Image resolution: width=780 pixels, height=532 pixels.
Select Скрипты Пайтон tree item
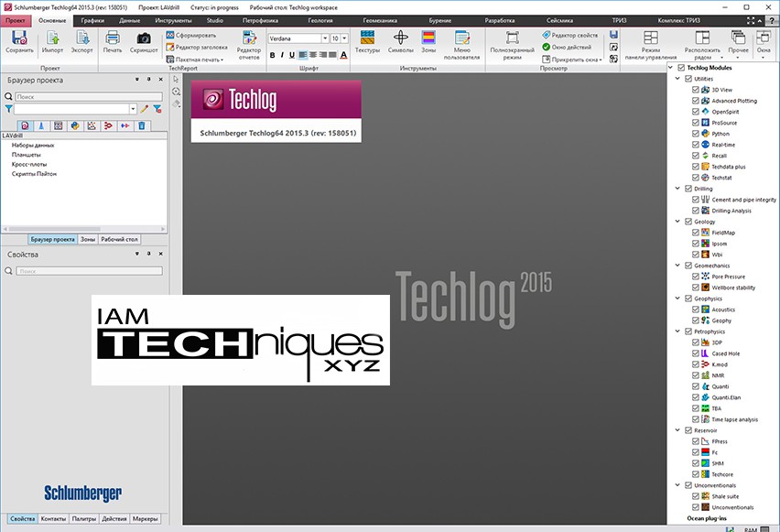point(34,174)
